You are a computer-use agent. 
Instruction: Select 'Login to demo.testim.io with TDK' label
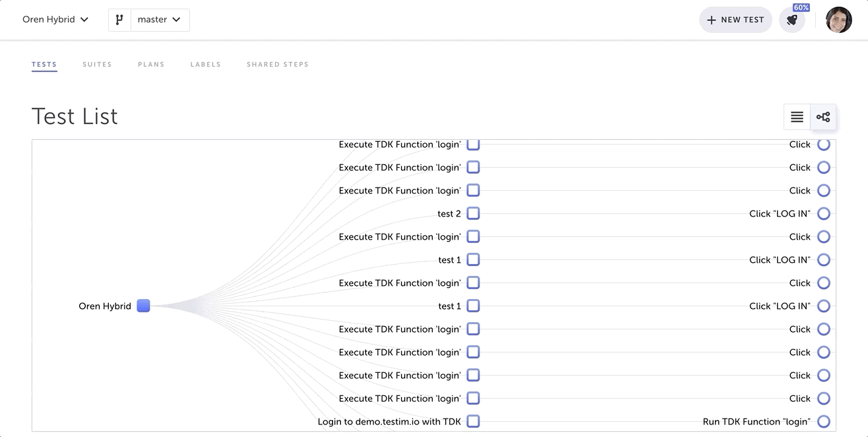coord(389,422)
